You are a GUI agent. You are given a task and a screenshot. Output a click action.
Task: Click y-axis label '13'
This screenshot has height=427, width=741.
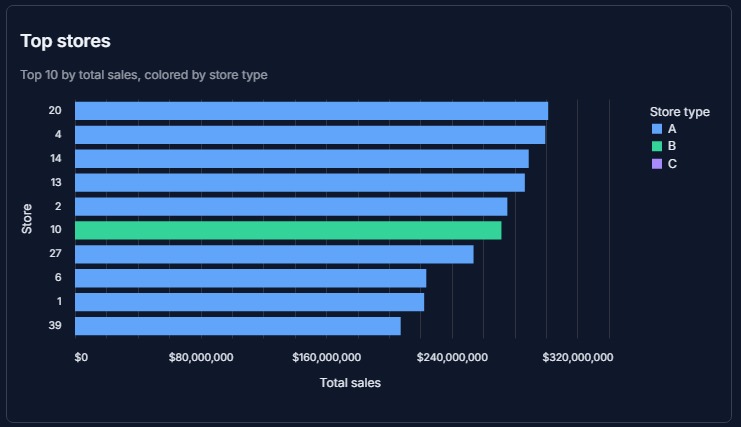tap(56, 182)
